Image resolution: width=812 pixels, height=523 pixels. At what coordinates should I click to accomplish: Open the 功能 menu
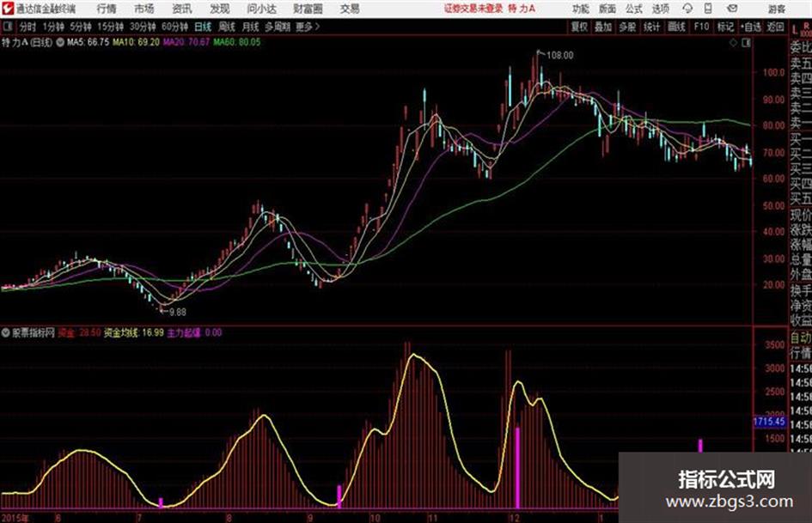pyautogui.click(x=581, y=9)
